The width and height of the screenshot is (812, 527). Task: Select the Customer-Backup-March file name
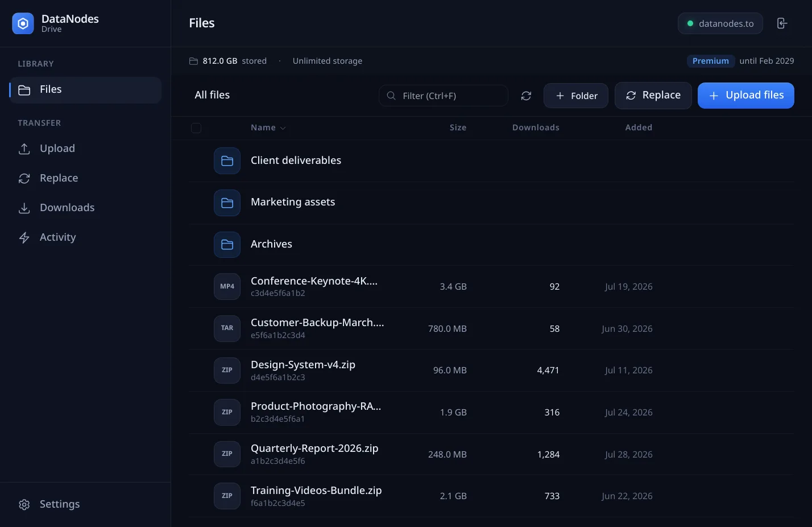pyautogui.click(x=317, y=322)
